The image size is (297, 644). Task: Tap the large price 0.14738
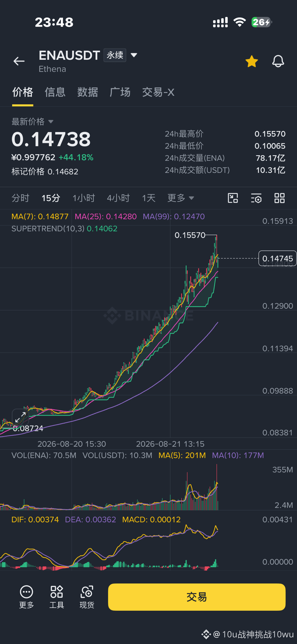(51, 139)
